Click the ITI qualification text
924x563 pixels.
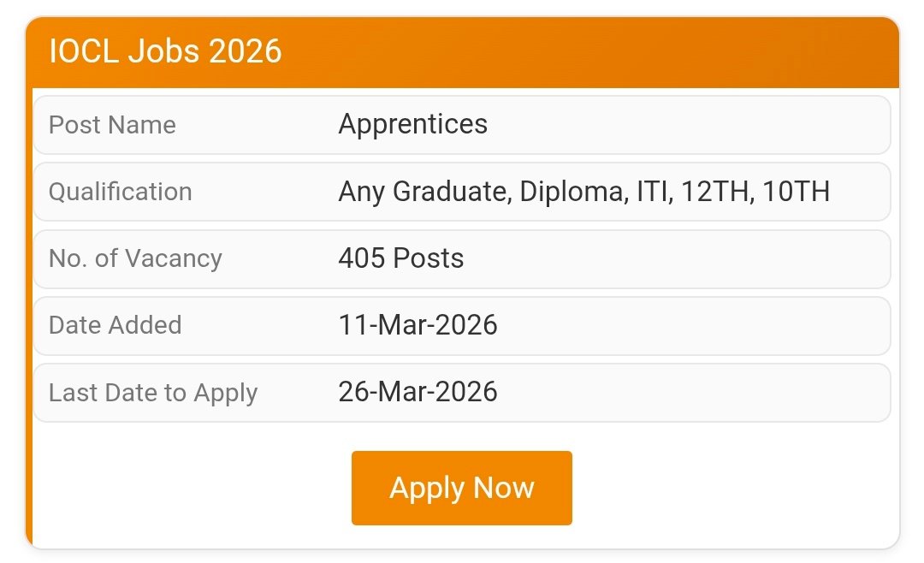[654, 191]
